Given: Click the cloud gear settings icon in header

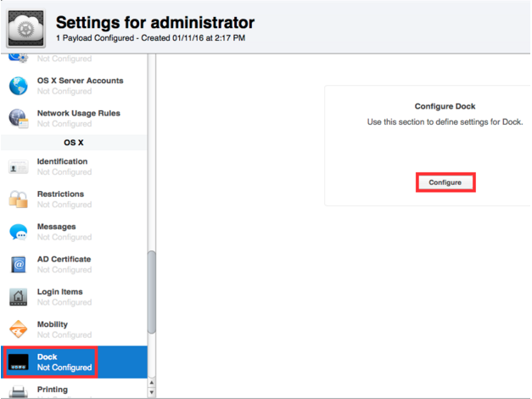Looking at the screenshot, I should [x=26, y=27].
